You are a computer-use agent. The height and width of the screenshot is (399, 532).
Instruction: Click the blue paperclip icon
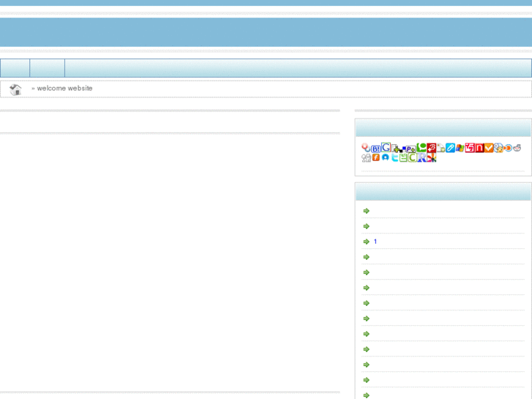coord(450,148)
